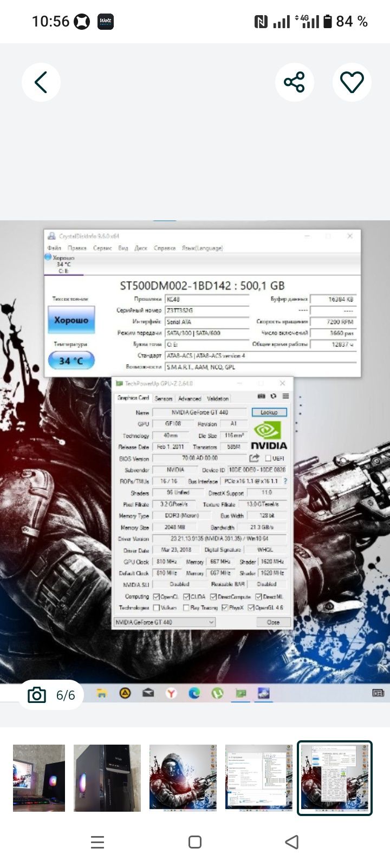This screenshot has height=868, width=390.
Task: Tap the share icon at top
Action: point(294,82)
